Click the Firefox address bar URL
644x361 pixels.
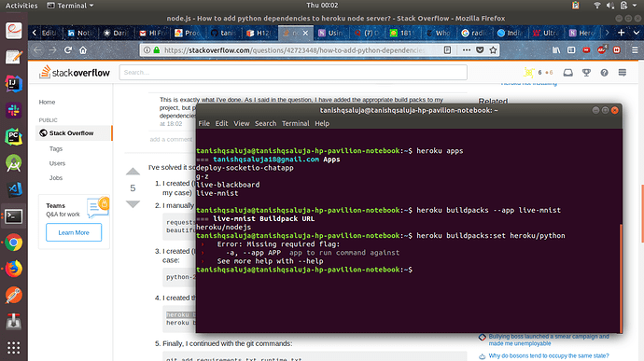[x=294, y=50]
